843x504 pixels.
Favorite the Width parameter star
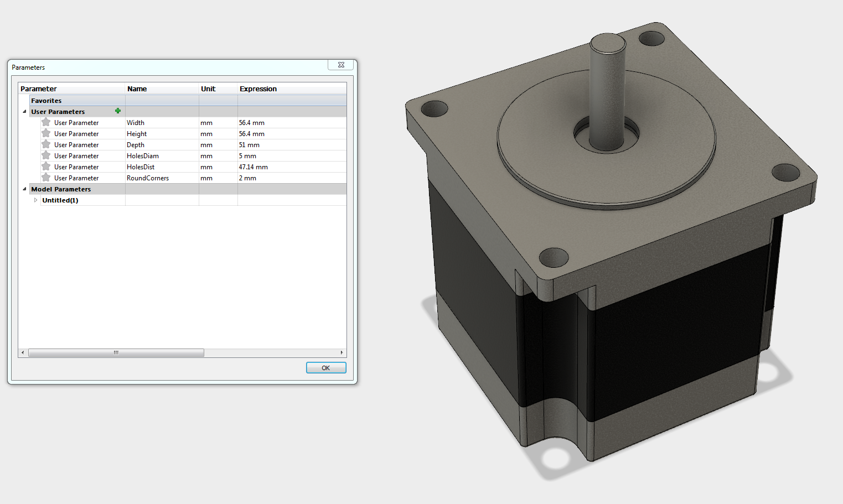point(46,122)
